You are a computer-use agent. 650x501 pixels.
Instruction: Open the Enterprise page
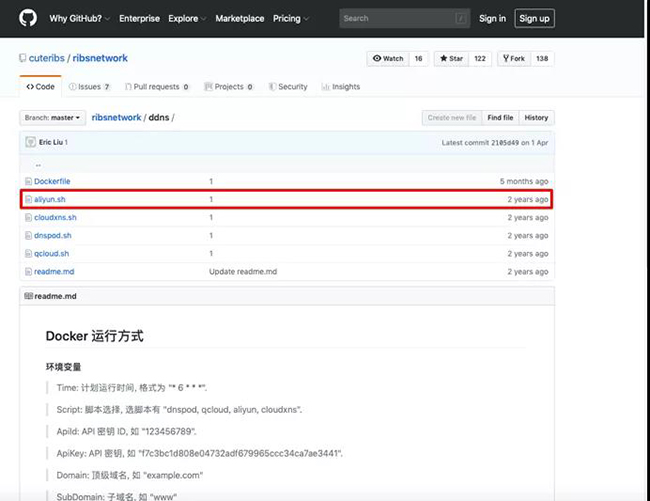tap(139, 19)
